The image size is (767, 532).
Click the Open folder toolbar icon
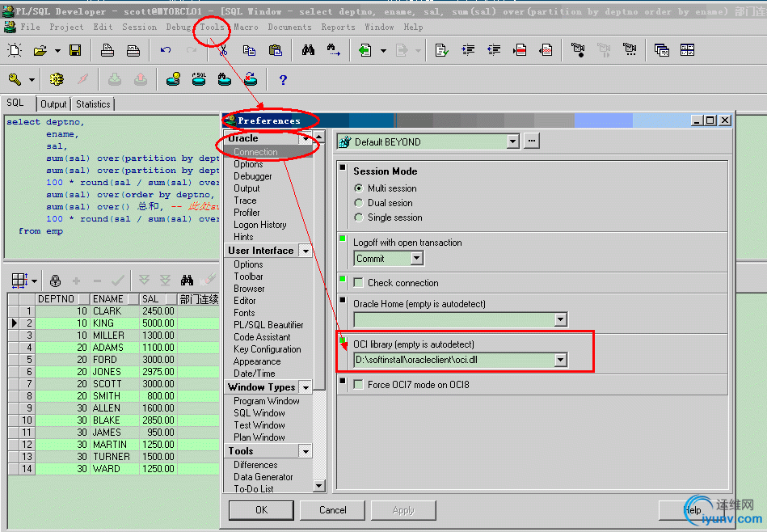(40, 50)
